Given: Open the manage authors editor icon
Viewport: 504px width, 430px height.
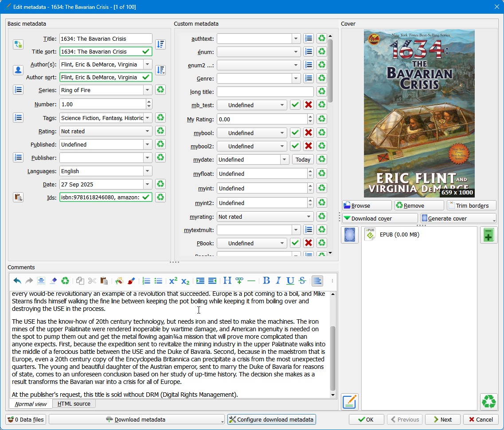Looking at the screenshot, I should pos(18,70).
